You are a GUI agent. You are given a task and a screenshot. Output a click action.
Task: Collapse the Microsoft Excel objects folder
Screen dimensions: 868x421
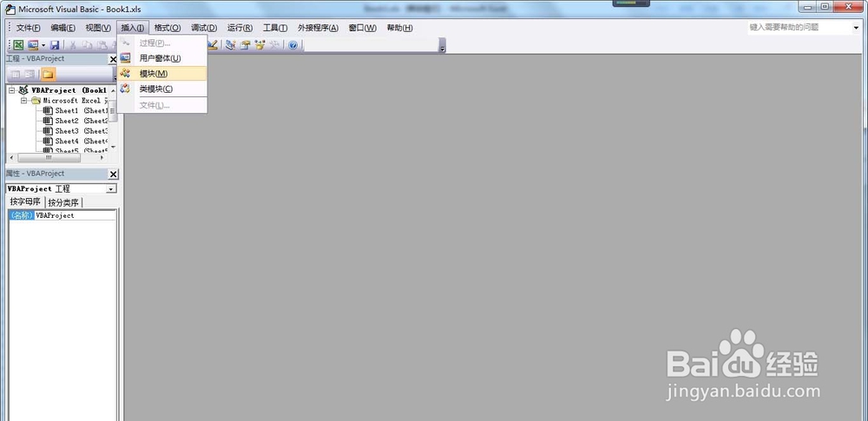coord(23,101)
